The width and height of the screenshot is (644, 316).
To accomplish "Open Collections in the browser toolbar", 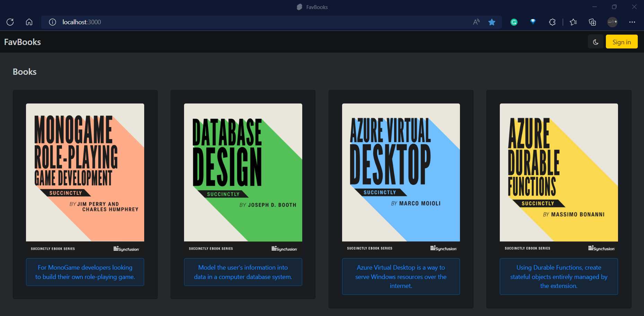I will 592,22.
